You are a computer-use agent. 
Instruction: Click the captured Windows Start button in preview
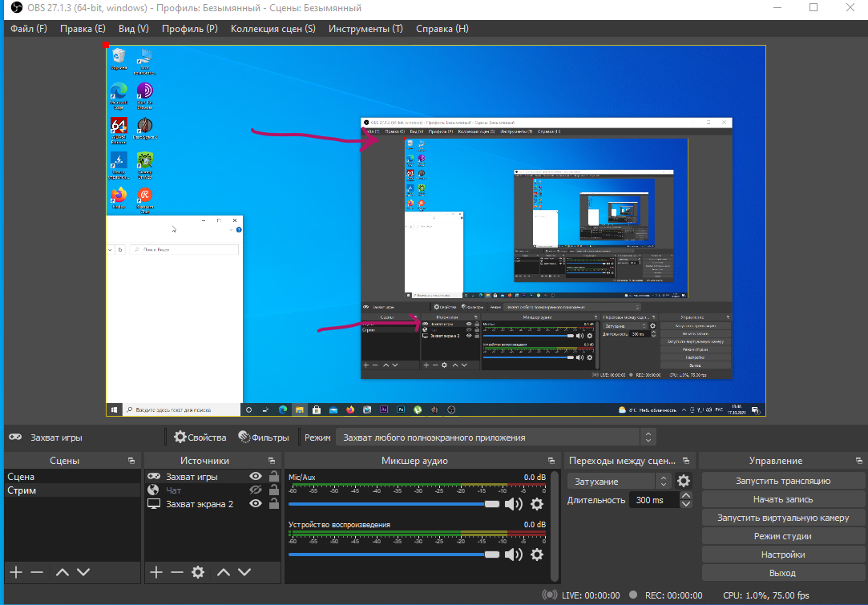pyautogui.click(x=114, y=409)
